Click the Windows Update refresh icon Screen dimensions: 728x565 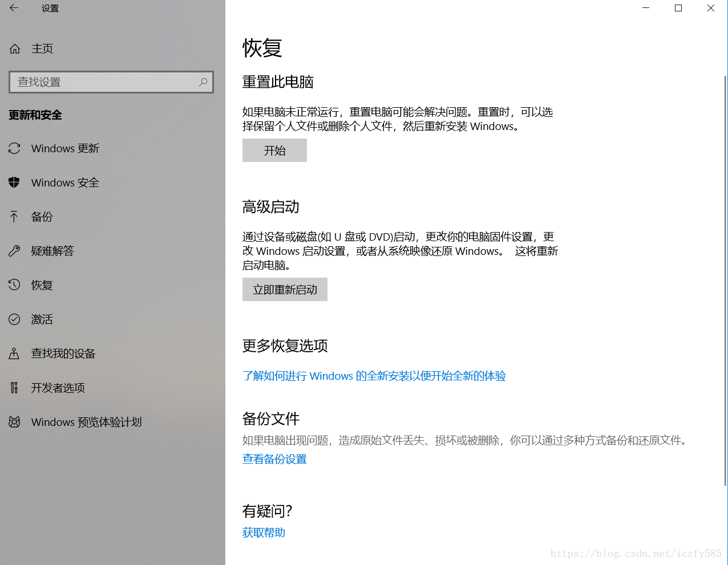coord(14,148)
